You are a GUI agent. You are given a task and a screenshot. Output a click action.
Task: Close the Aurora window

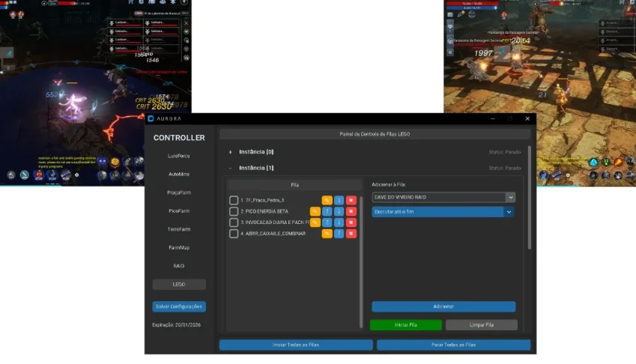(x=527, y=119)
